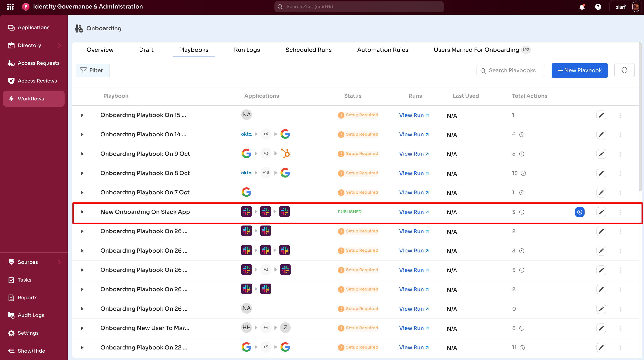
Task: Click the +13 applications badge
Action: [266, 173]
